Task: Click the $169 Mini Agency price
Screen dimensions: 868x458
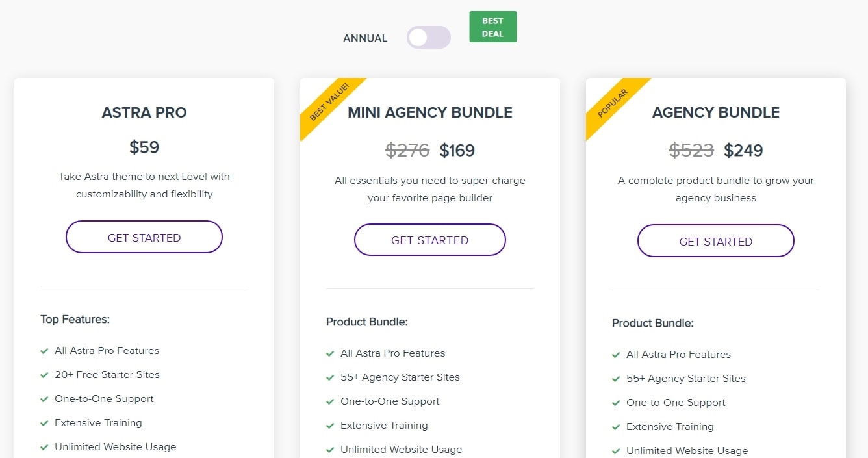Action: (457, 151)
